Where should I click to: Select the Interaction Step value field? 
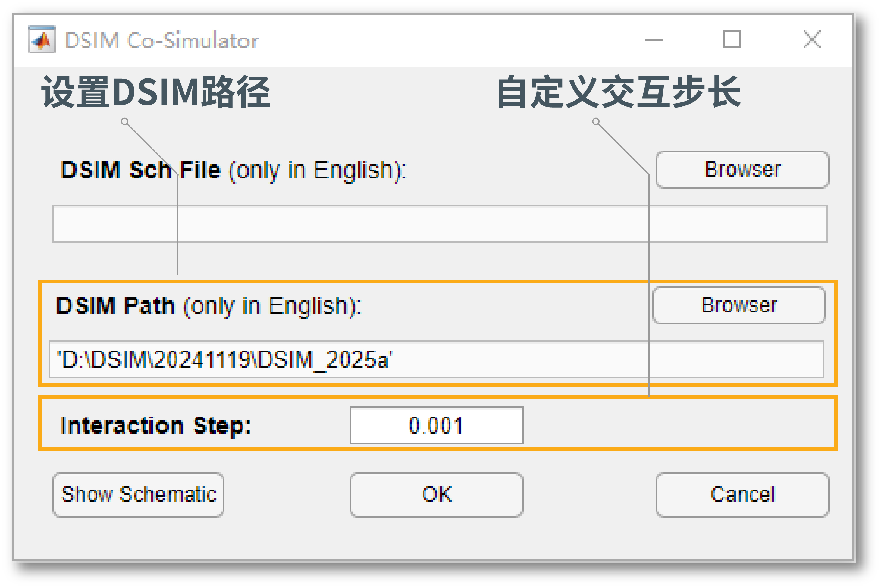coord(436,426)
